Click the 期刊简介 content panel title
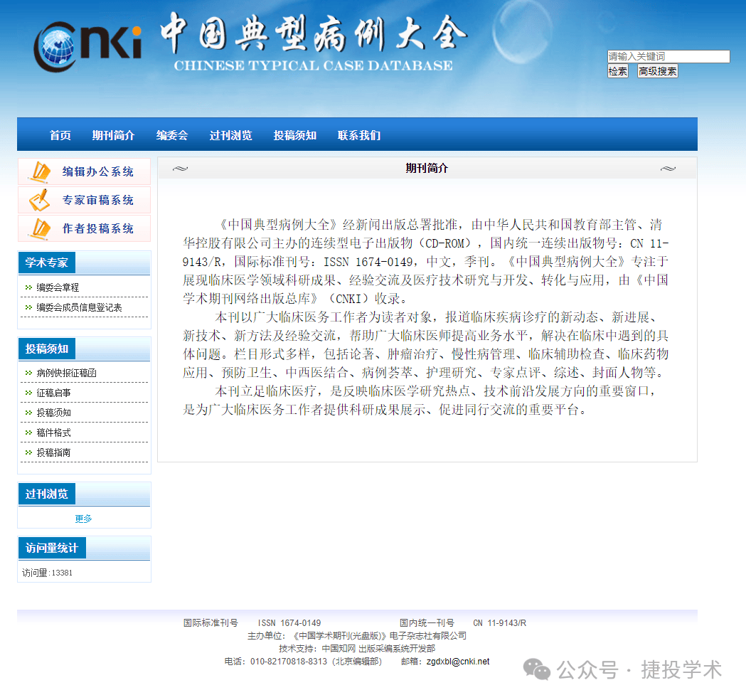 click(x=427, y=169)
